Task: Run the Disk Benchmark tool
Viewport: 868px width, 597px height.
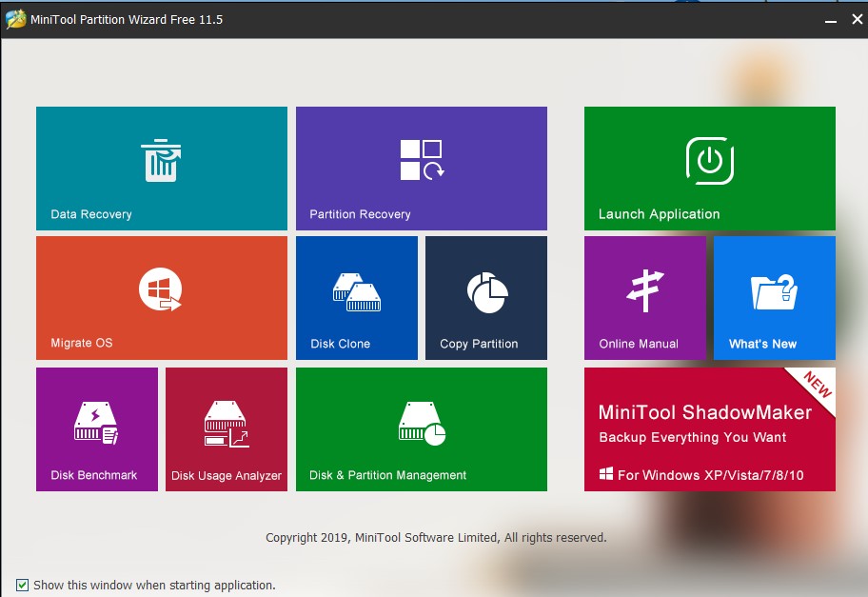Action: point(96,428)
